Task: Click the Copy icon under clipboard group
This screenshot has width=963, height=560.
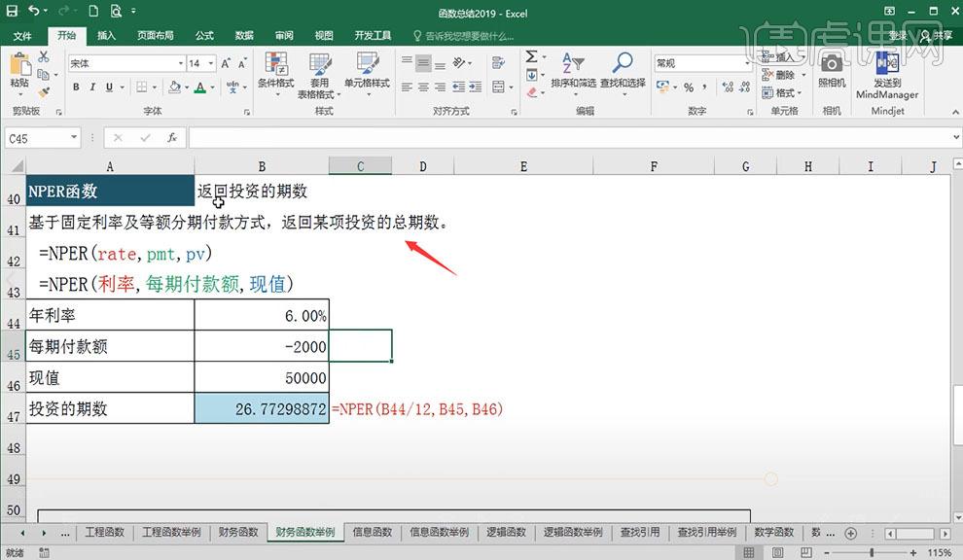Action: [43, 74]
